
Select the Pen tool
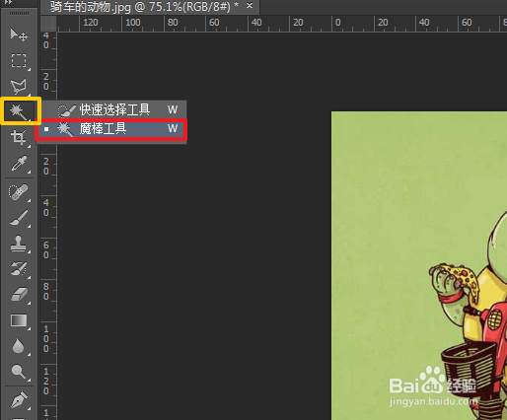[x=19, y=400]
